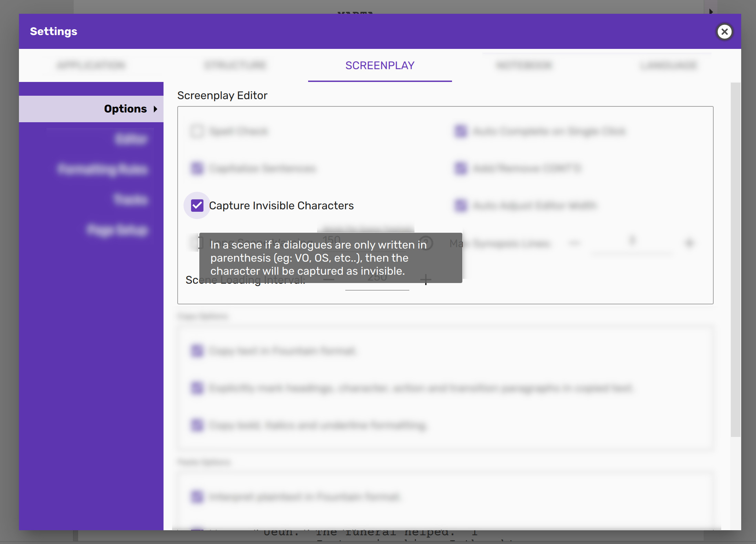Toggle Copy text in Fountain format option
The height and width of the screenshot is (544, 756).
(x=197, y=351)
